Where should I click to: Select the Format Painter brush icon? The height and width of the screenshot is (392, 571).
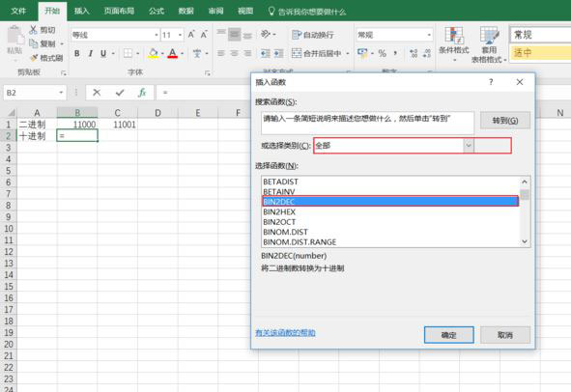[34, 58]
